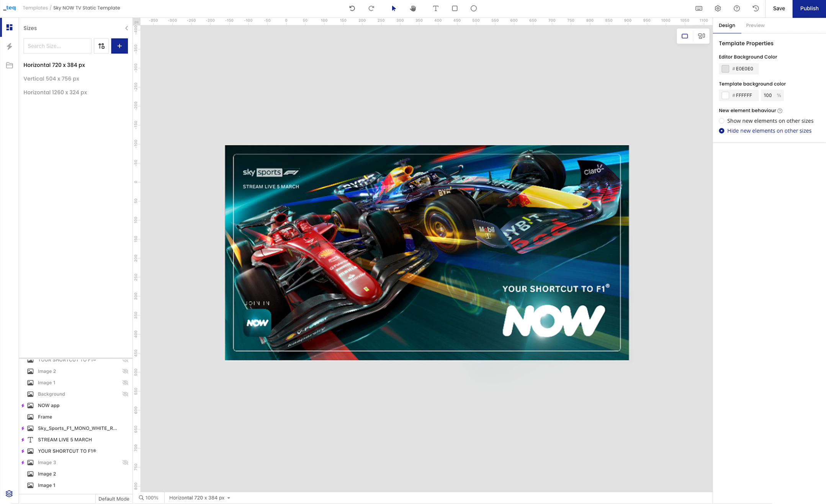Select the Hand pan tool
The height and width of the screenshot is (504, 826).
click(413, 8)
